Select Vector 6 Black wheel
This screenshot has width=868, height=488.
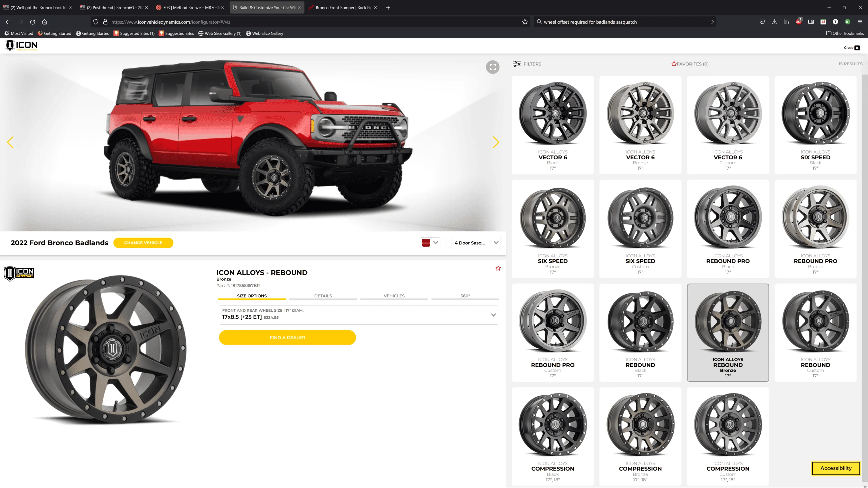553,125
